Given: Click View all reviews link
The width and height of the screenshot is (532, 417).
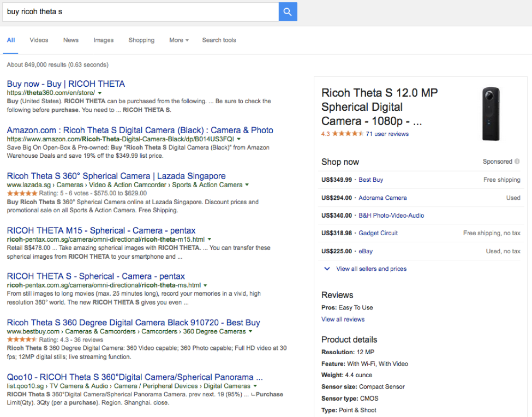Looking at the screenshot, I should tap(343, 319).
